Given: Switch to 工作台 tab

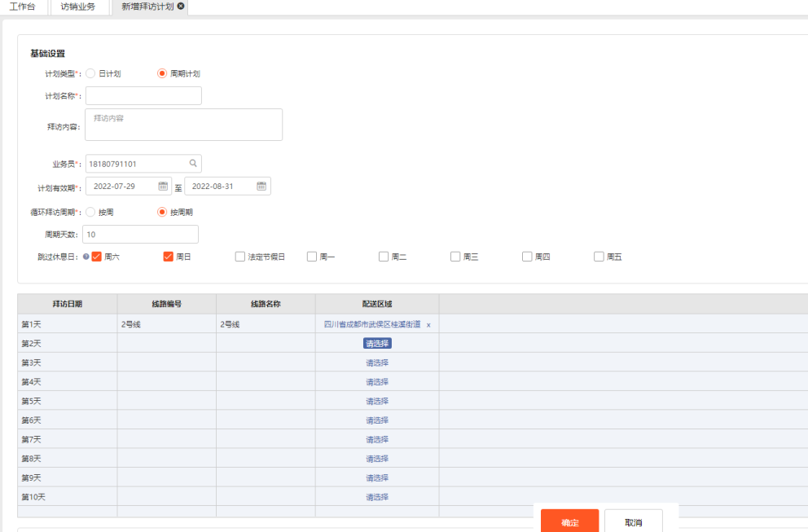Looking at the screenshot, I should pyautogui.click(x=22, y=7).
